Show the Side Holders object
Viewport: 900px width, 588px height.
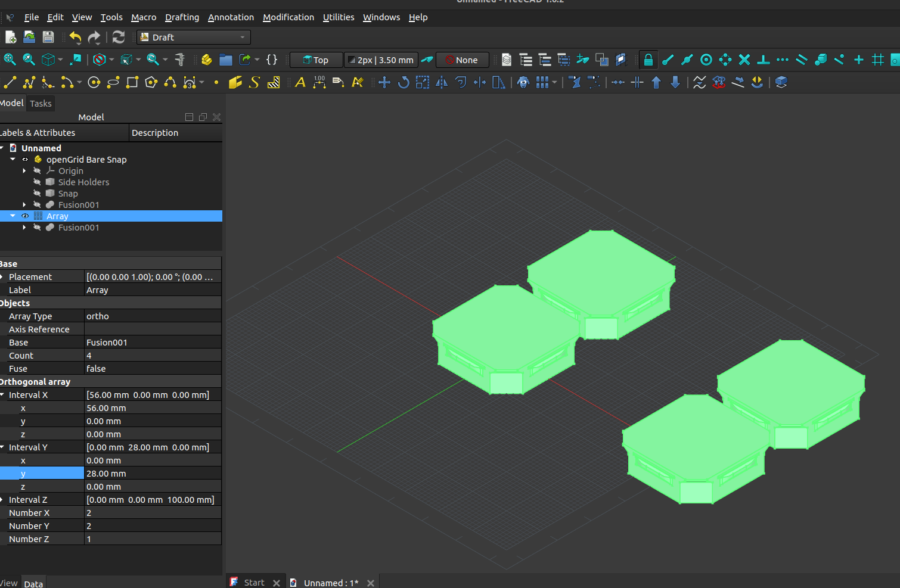37,182
